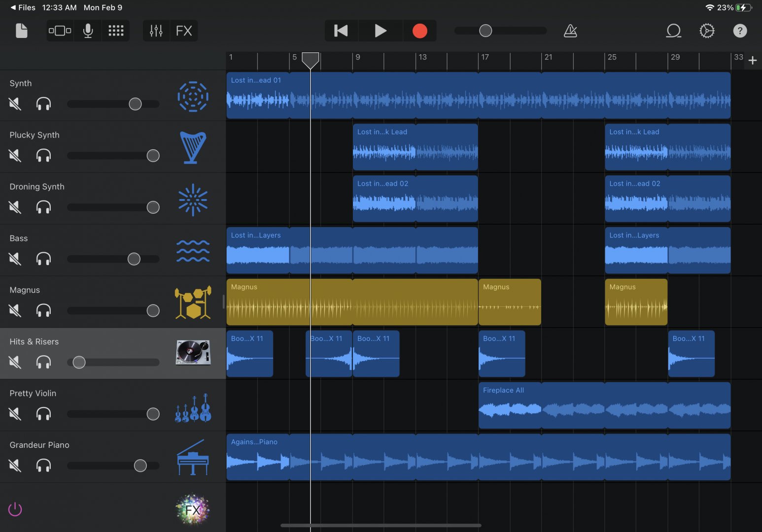Open the FX effects button in toolbar
762x532 pixels.
(x=184, y=31)
